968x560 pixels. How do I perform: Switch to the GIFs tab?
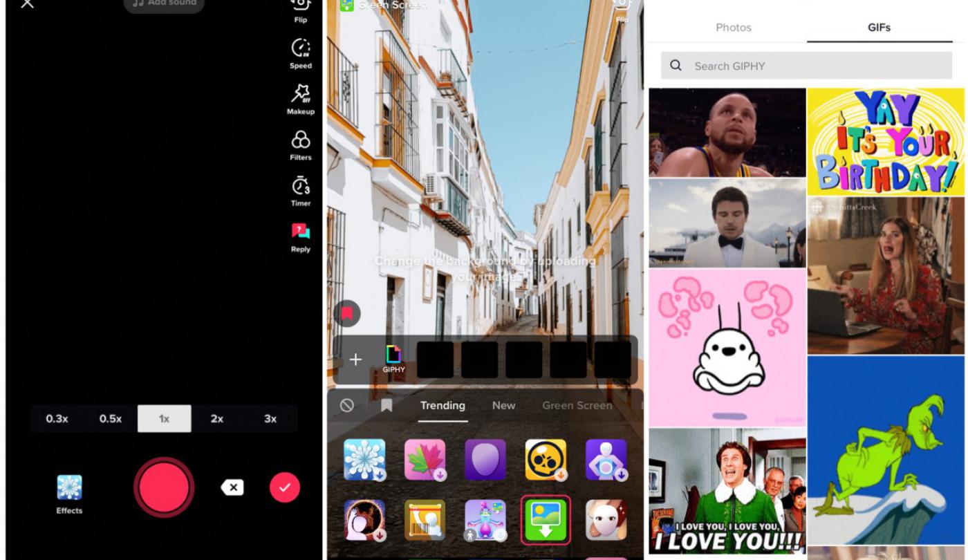coord(879,28)
